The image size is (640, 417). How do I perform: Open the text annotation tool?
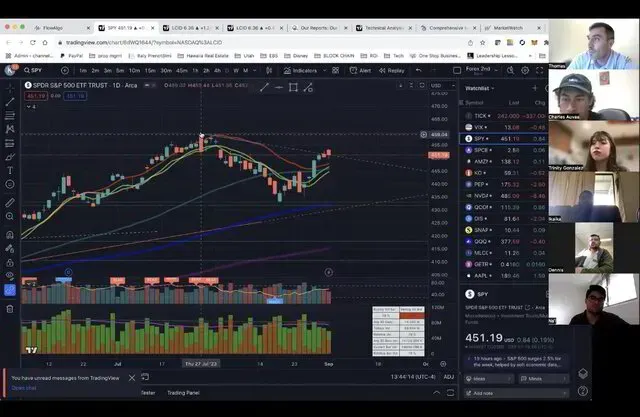tap(10, 171)
